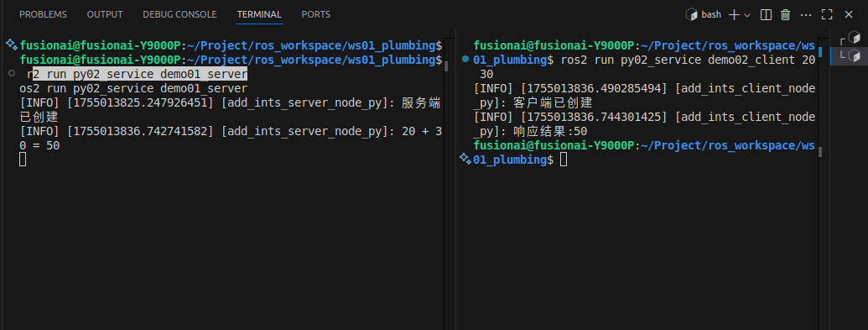
Task: Click the '[INFO] [1755013825.247926451]' log entry
Action: click(117, 102)
